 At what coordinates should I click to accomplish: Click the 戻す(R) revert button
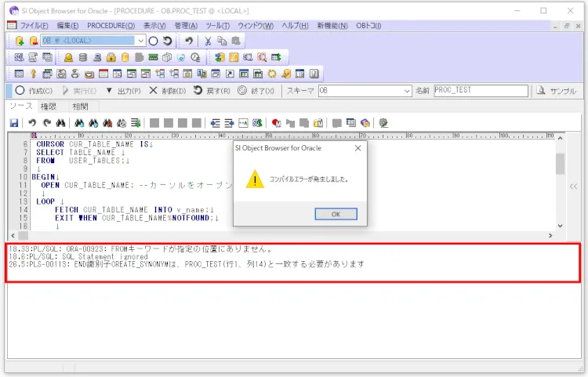coord(212,91)
